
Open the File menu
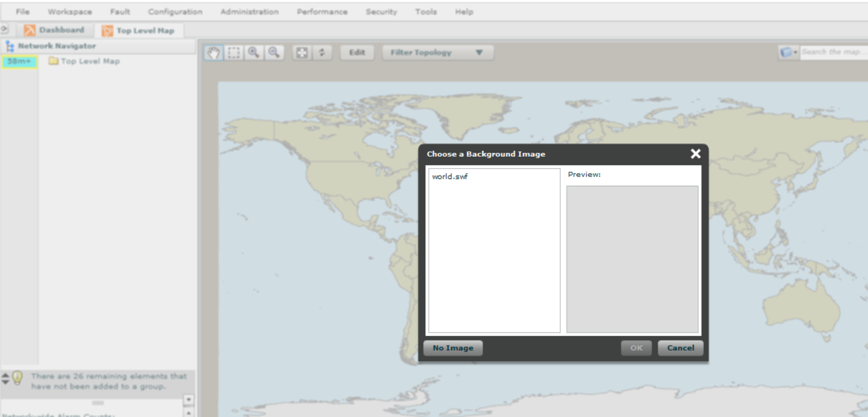[x=23, y=12]
